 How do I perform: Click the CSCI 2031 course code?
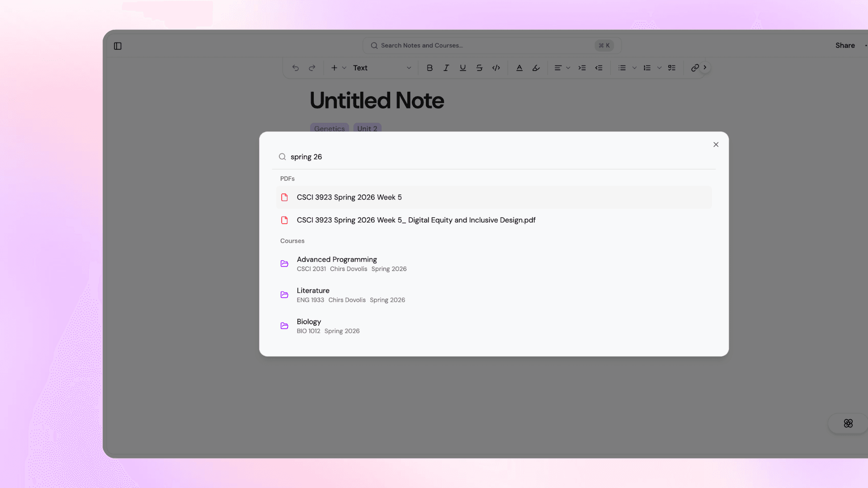coord(311,269)
